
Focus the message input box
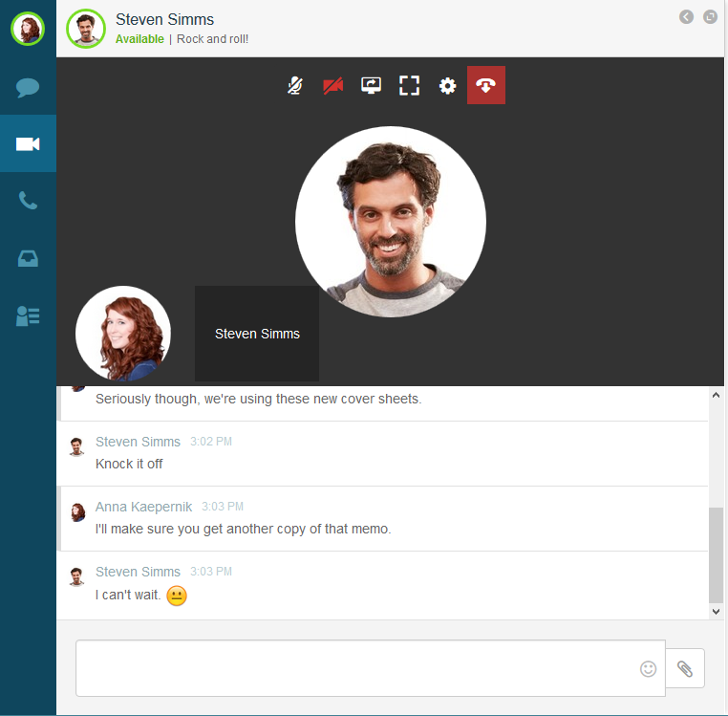pyautogui.click(x=371, y=668)
